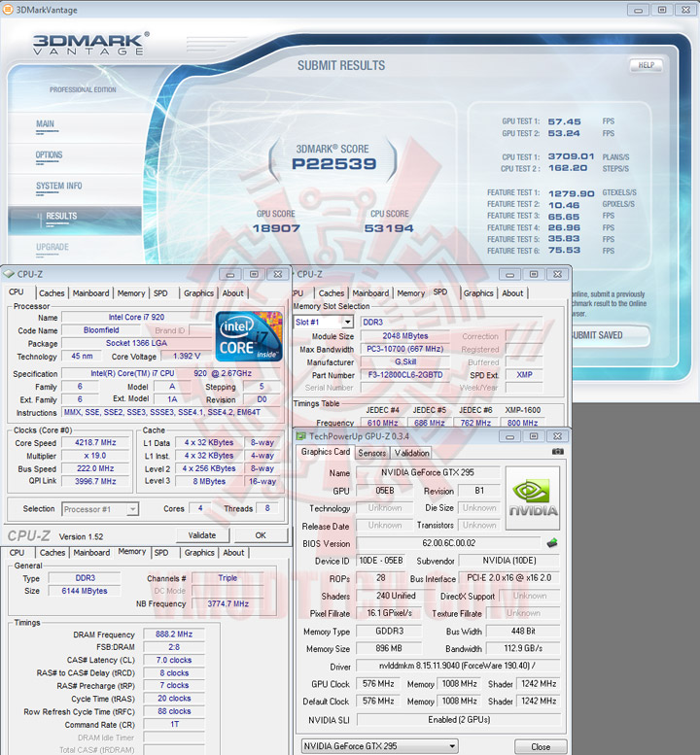Click Max Bandwidth PC3-10700 (667 MHz) field
Screen dimensions: 700x755
pyautogui.click(x=405, y=349)
